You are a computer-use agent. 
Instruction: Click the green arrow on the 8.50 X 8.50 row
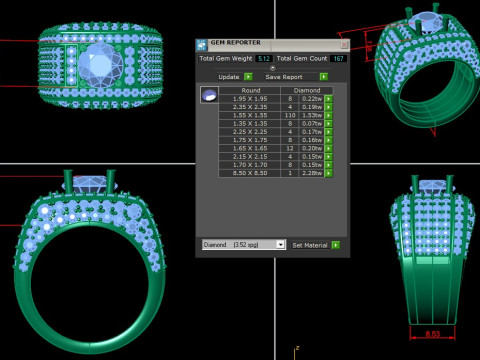(328, 173)
